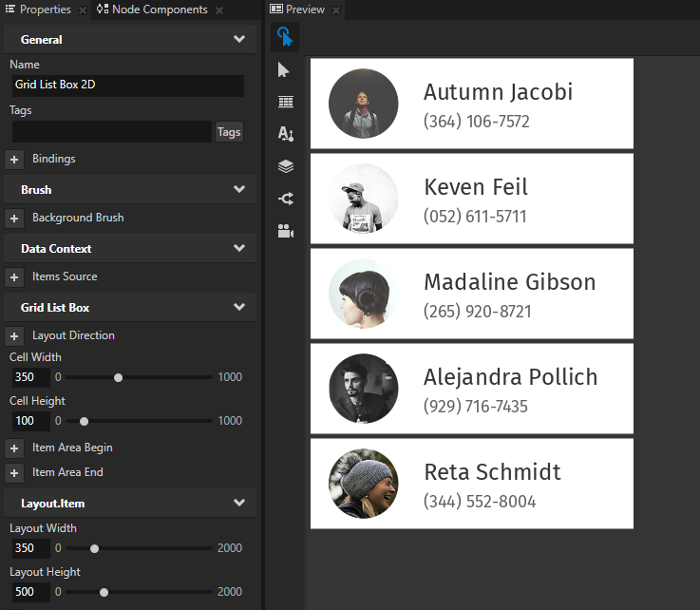The width and height of the screenshot is (700, 610).
Task: Add Items Source property via plus icon
Action: (14, 277)
